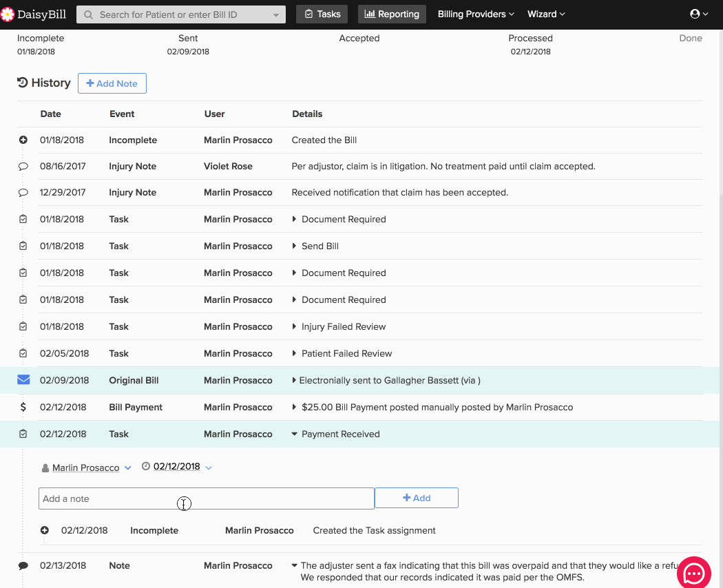This screenshot has width=723, height=588.
Task: Click the dark comment icon for 02/13/2018 Note
Action: (23, 566)
